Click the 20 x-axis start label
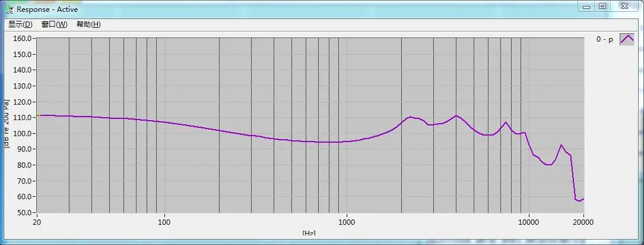The image size is (644, 245). [37, 222]
